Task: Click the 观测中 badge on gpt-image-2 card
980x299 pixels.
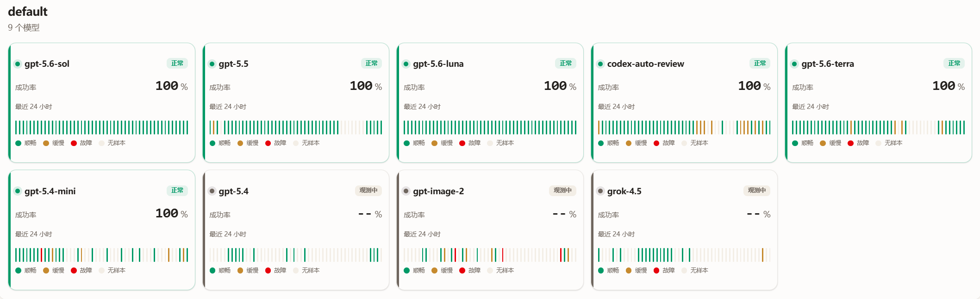Action: [562, 191]
